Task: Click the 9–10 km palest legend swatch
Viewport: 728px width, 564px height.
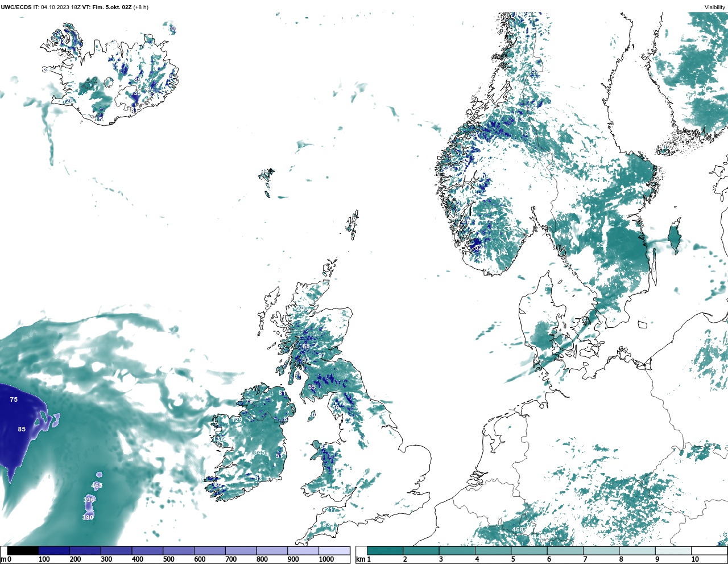Action: tap(673, 550)
